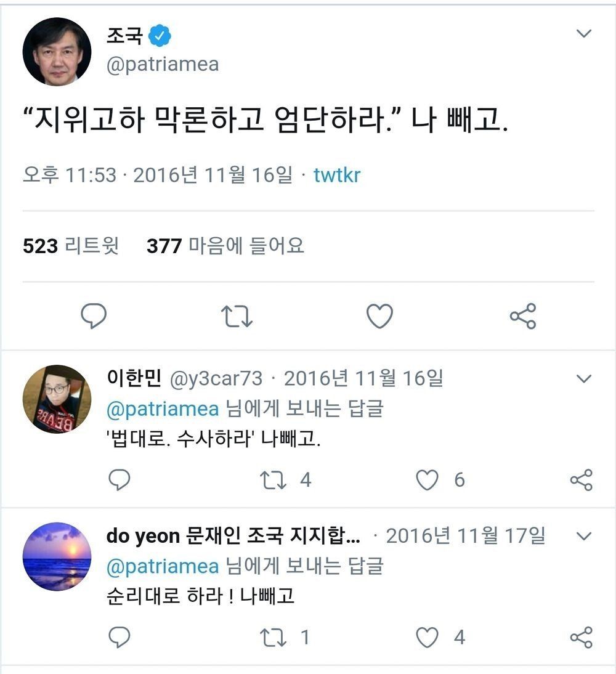Viewport: 616px width, 674px height.
Task: Expand options chevron on do yeon's reply
Action: point(583,537)
